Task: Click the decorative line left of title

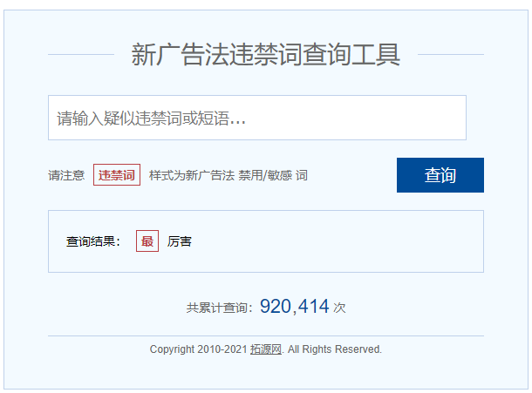Action: tap(81, 54)
